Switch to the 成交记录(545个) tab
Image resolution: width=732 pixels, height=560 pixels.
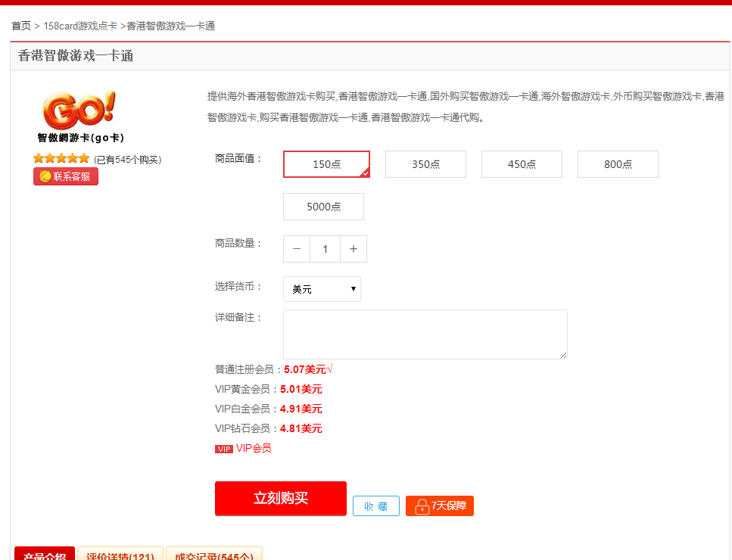tap(214, 554)
